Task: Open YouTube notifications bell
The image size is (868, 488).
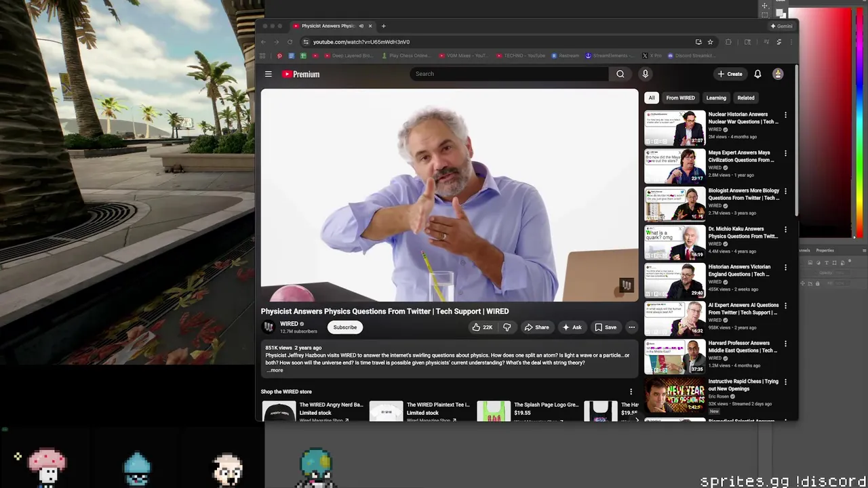Action: (x=757, y=74)
